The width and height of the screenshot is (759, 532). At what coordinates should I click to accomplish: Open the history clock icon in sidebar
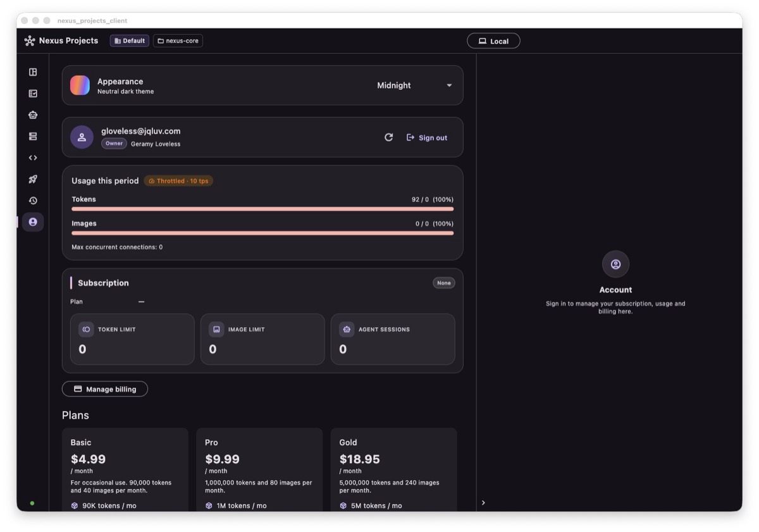(x=33, y=201)
